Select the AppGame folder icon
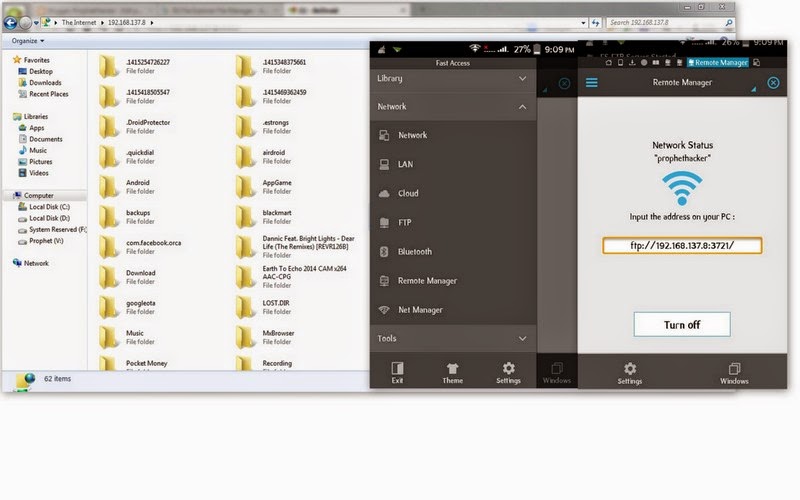 click(245, 187)
